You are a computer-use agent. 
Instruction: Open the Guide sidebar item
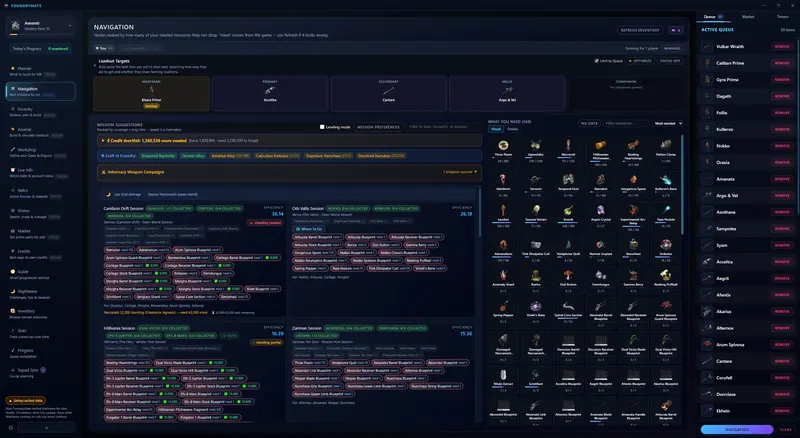40,274
